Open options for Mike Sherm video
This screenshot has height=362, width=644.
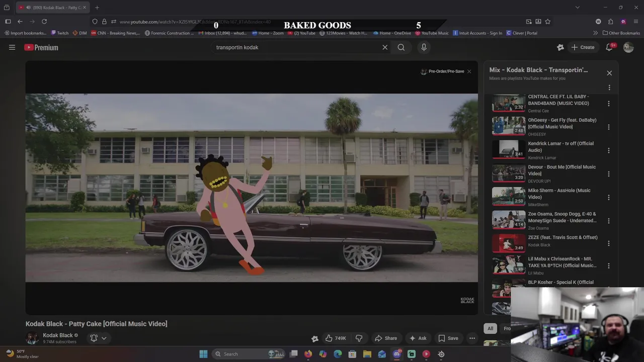click(x=609, y=198)
